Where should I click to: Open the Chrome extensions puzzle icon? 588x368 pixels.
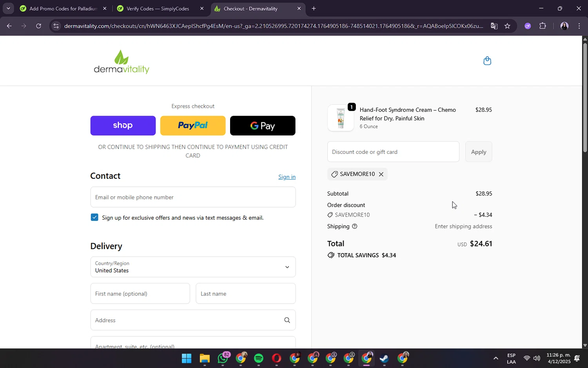pyautogui.click(x=543, y=26)
